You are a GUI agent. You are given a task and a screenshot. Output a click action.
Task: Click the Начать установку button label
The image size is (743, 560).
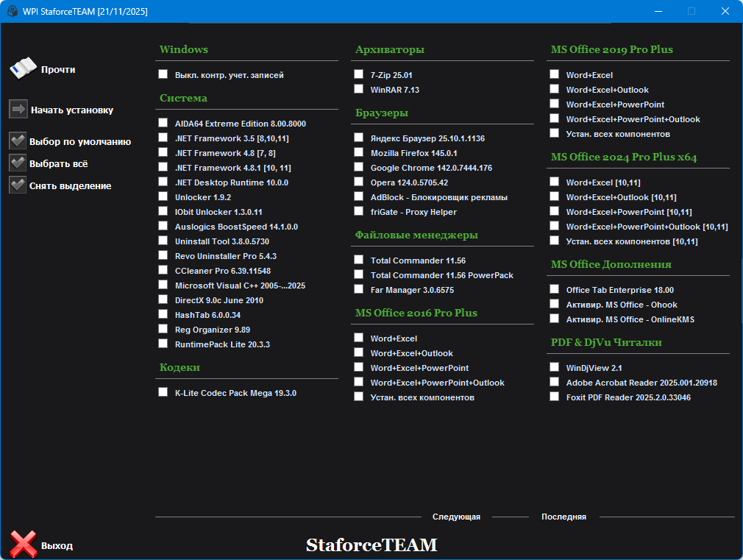pyautogui.click(x=72, y=110)
